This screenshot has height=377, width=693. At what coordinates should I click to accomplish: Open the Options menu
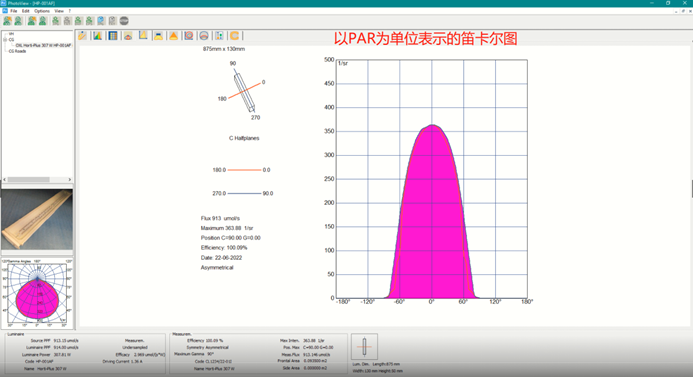pyautogui.click(x=42, y=11)
